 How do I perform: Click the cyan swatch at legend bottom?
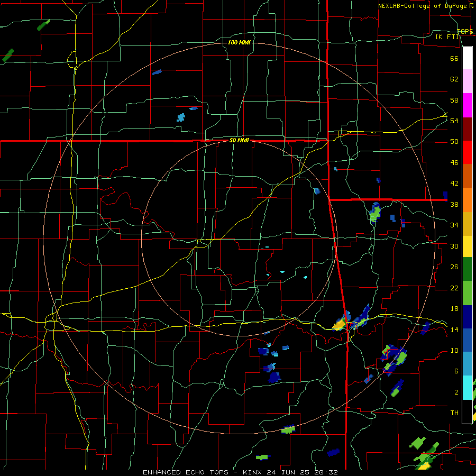(x=467, y=388)
